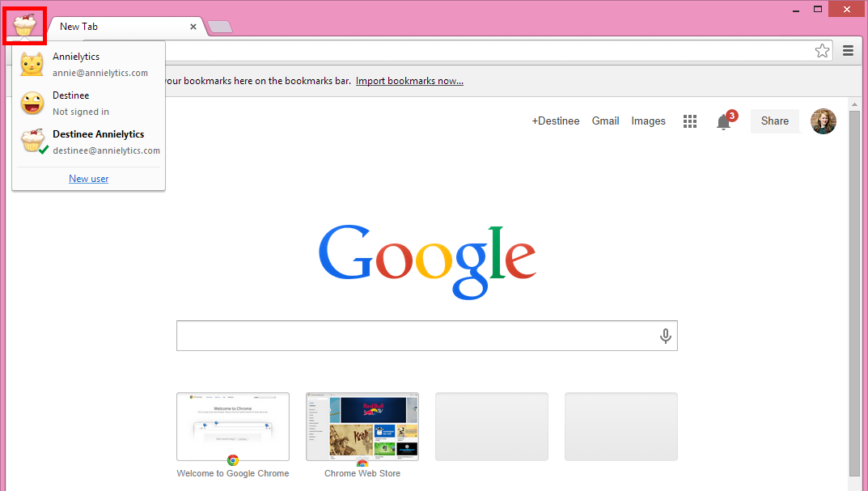Click the Welcome to Google Chrome caption

(x=233, y=473)
